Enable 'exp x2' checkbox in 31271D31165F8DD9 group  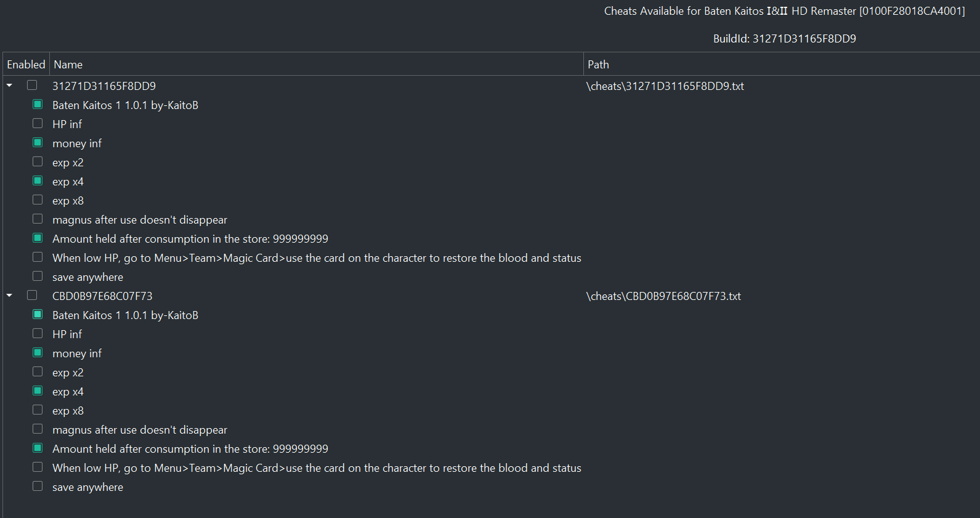pos(38,162)
